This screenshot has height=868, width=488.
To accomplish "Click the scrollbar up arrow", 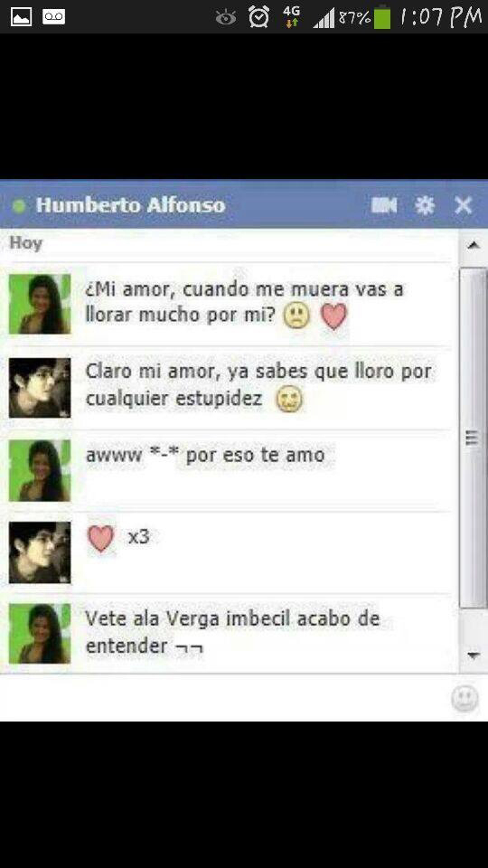I will click(x=474, y=246).
